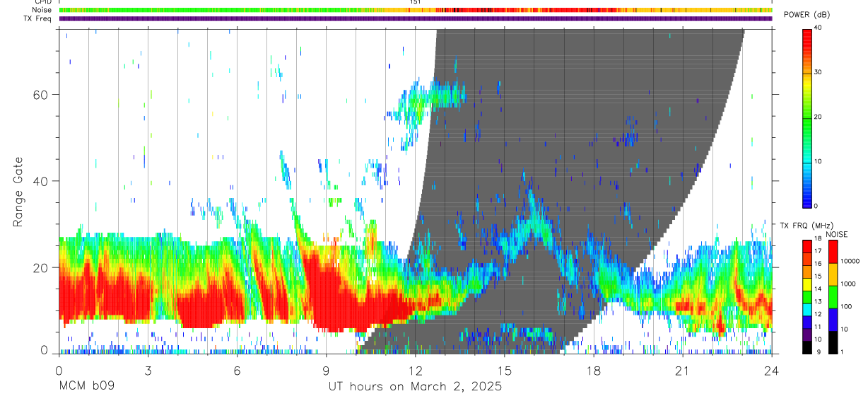The width and height of the screenshot is (868, 401).
Task: Click the Noise strip above the plot
Action: coord(416,11)
